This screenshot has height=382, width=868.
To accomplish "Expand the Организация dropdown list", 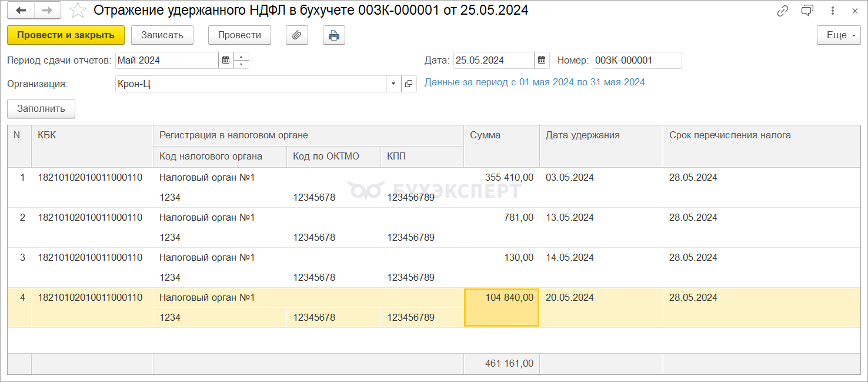I will [393, 84].
